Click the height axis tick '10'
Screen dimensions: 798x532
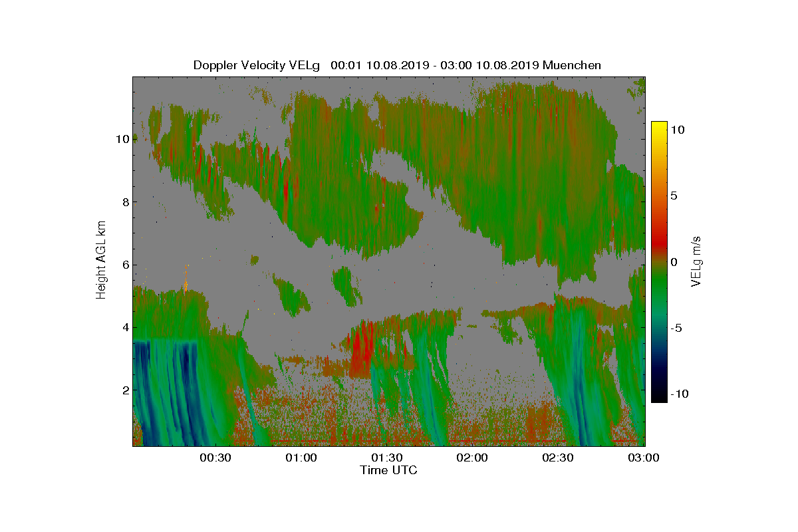(121, 139)
